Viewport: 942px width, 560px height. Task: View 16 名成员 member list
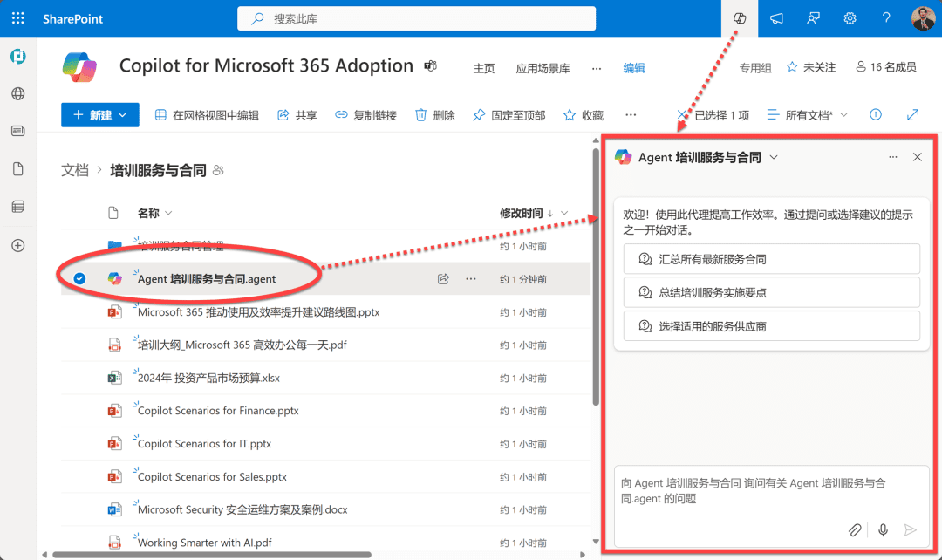(886, 66)
